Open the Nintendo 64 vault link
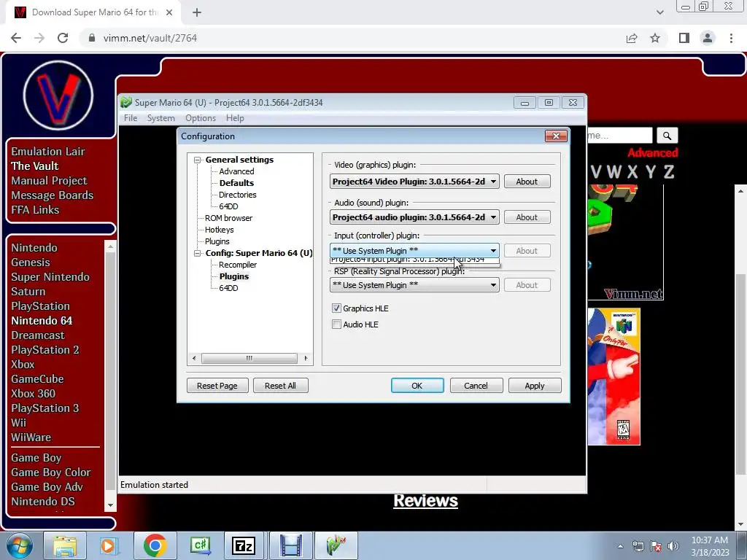 point(42,321)
